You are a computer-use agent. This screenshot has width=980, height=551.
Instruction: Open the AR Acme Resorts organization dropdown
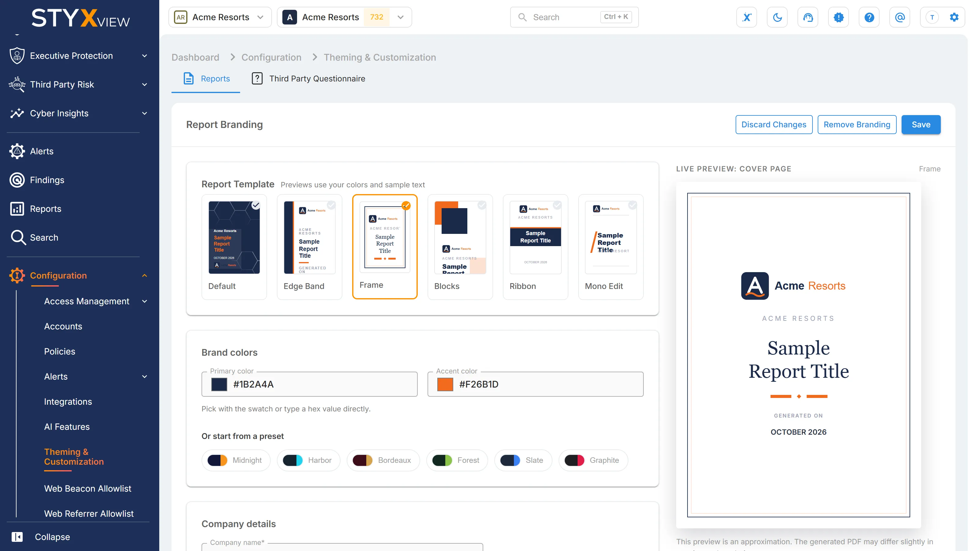220,17
